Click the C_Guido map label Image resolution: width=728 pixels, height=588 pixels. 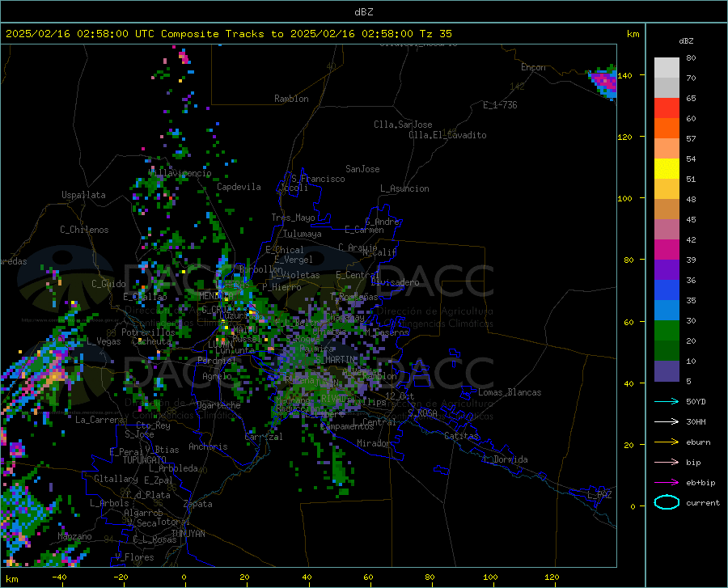click(x=108, y=284)
